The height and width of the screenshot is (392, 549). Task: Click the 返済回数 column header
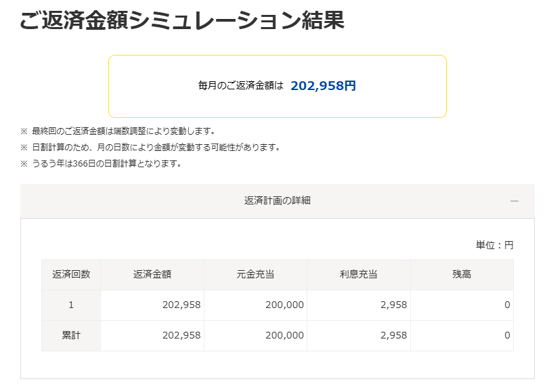click(71, 274)
